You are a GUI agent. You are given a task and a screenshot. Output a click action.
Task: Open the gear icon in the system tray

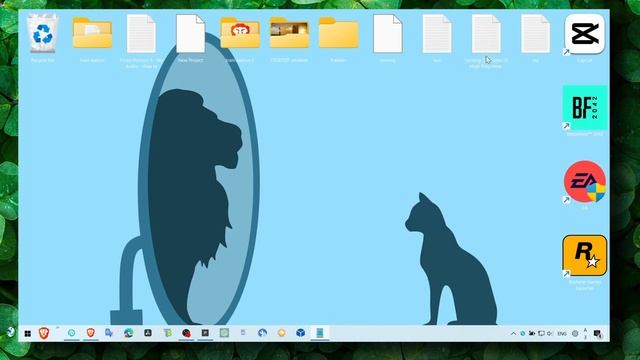[x=575, y=333]
